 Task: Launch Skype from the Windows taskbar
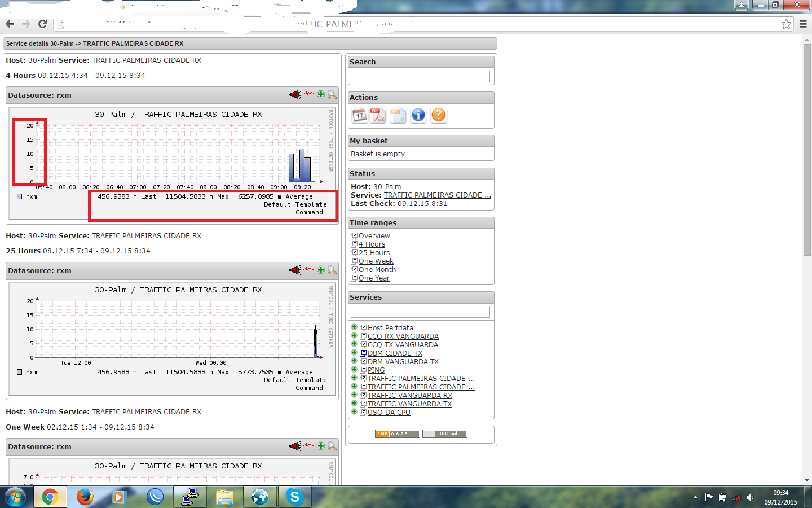(294, 497)
